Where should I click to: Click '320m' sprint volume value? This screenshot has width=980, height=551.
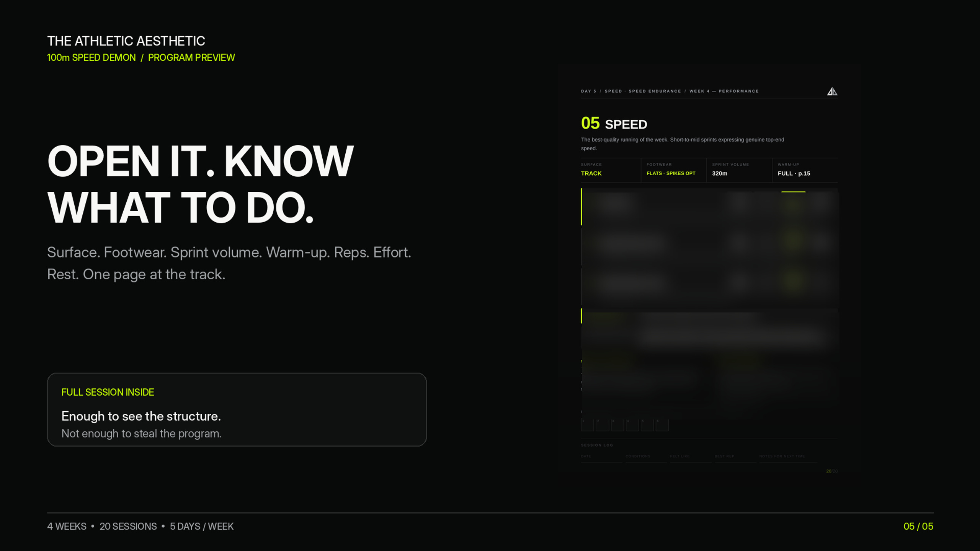tap(720, 173)
